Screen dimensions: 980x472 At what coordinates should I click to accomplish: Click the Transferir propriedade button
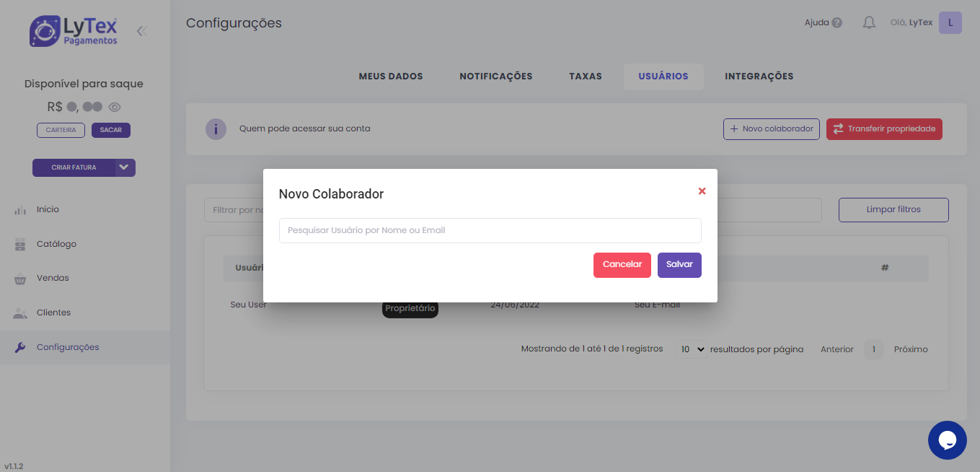883,129
